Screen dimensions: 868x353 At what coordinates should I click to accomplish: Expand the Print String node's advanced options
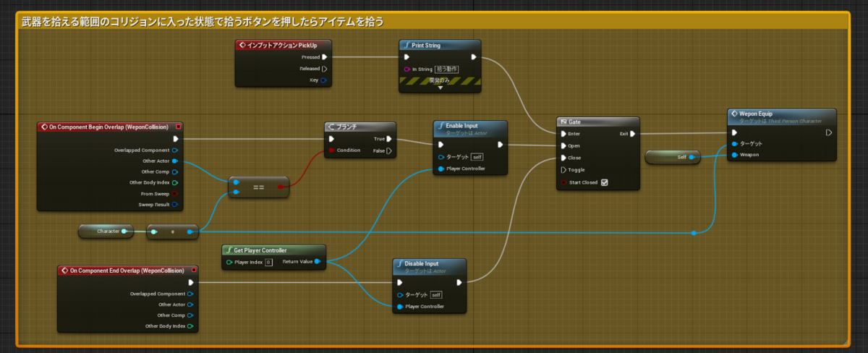pos(440,88)
